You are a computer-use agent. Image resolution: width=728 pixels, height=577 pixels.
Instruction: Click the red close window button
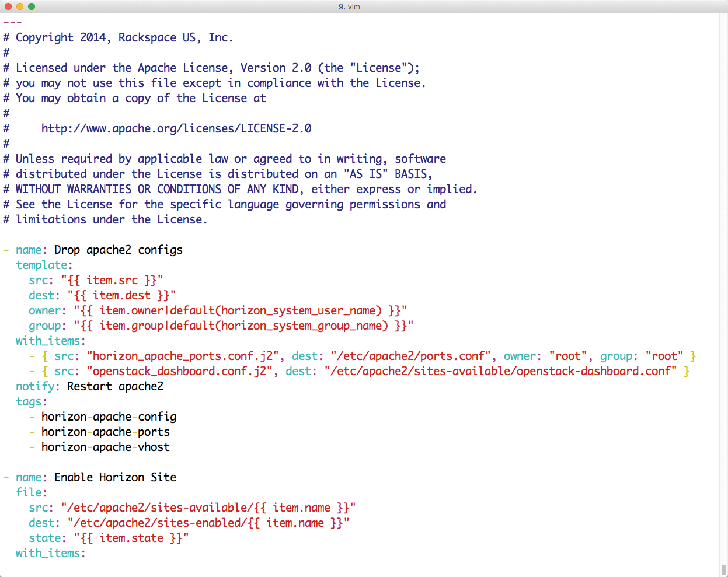point(8,6)
